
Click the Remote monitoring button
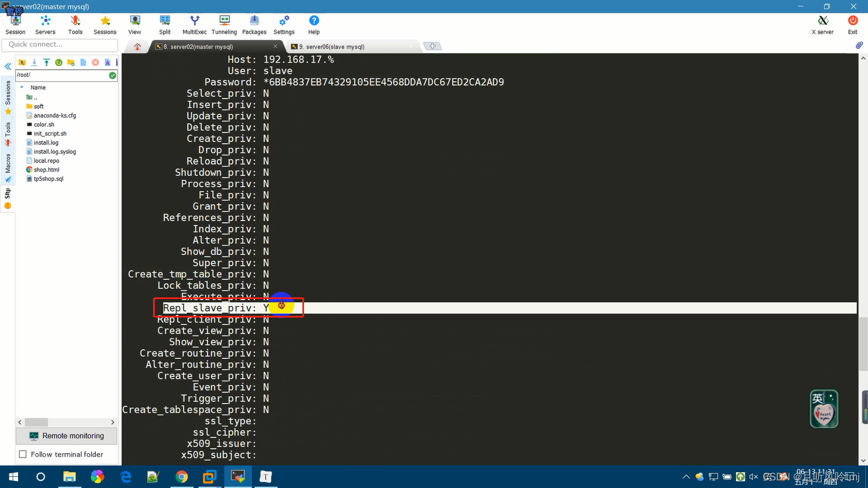66,436
